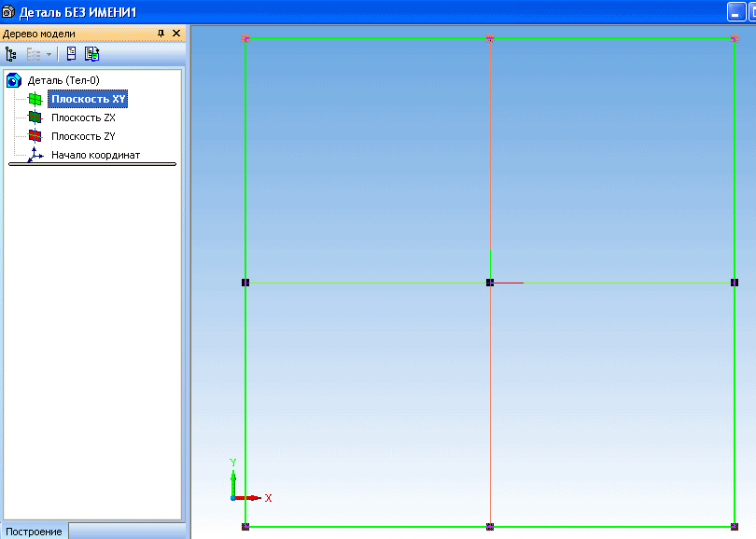Click the top-middle handle of the plane
Viewport: 756px width, 539px height.
click(490, 38)
